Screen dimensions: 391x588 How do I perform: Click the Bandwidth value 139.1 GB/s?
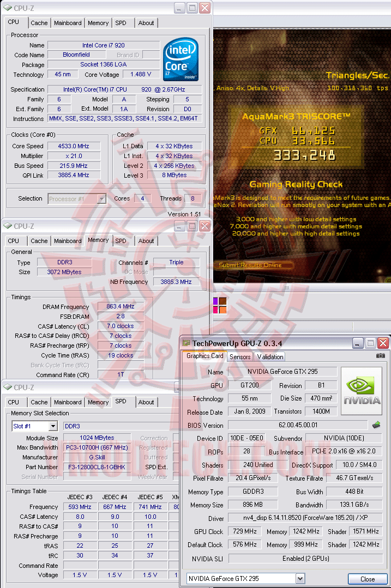click(354, 505)
